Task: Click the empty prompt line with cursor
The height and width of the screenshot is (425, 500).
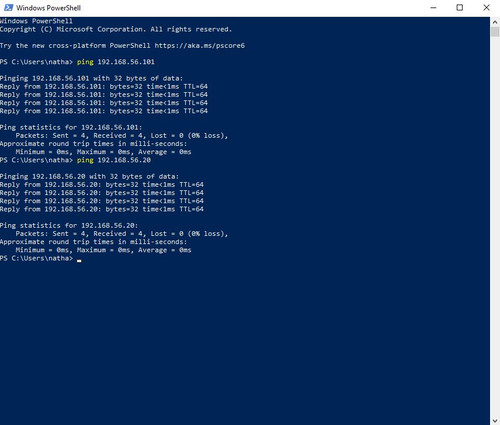Action: (41, 258)
